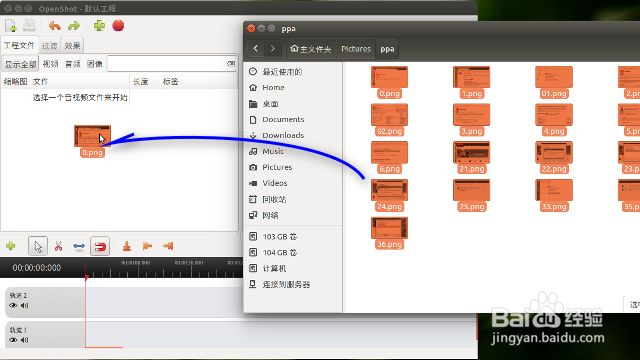This screenshot has height=360, width=640.
Task: Select the 25.png thumbnail
Action: click(x=471, y=190)
